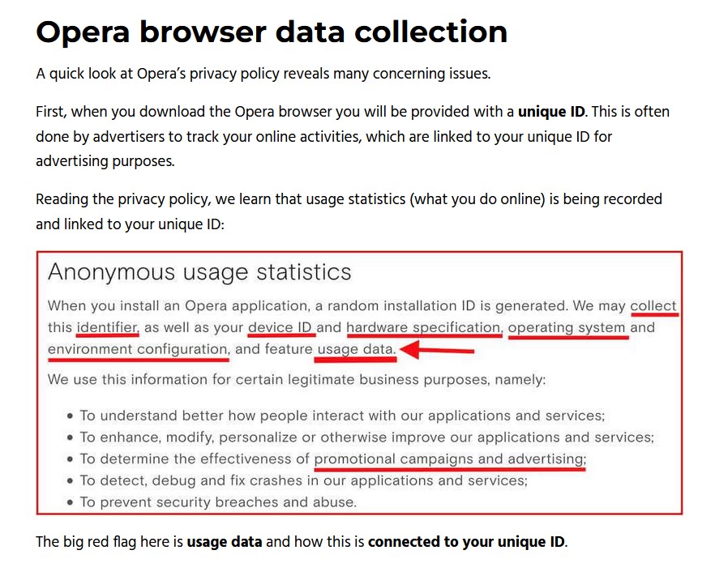Click the red arrow pointing at usage data
This screenshot has height=563, width=728.
[438, 351]
